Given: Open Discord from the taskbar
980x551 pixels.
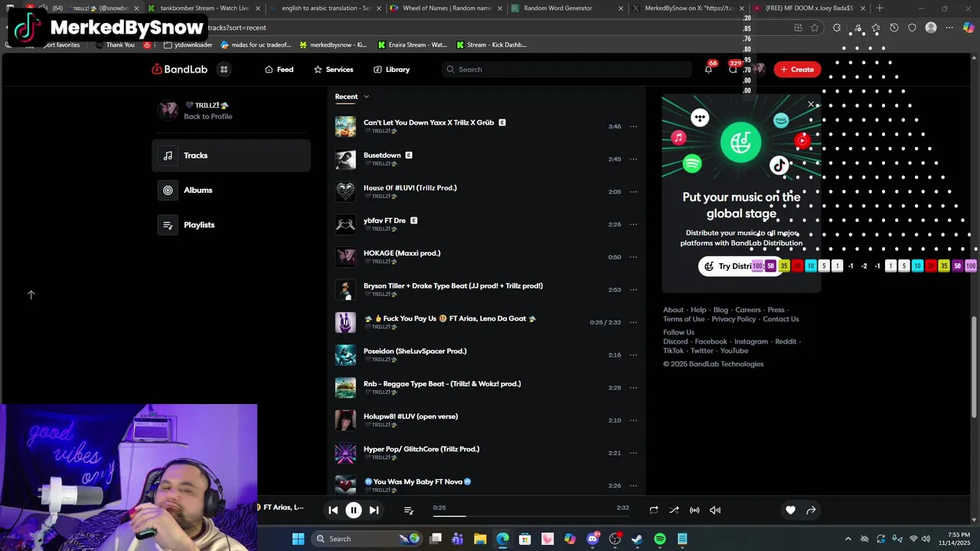Looking at the screenshot, I should (x=593, y=539).
